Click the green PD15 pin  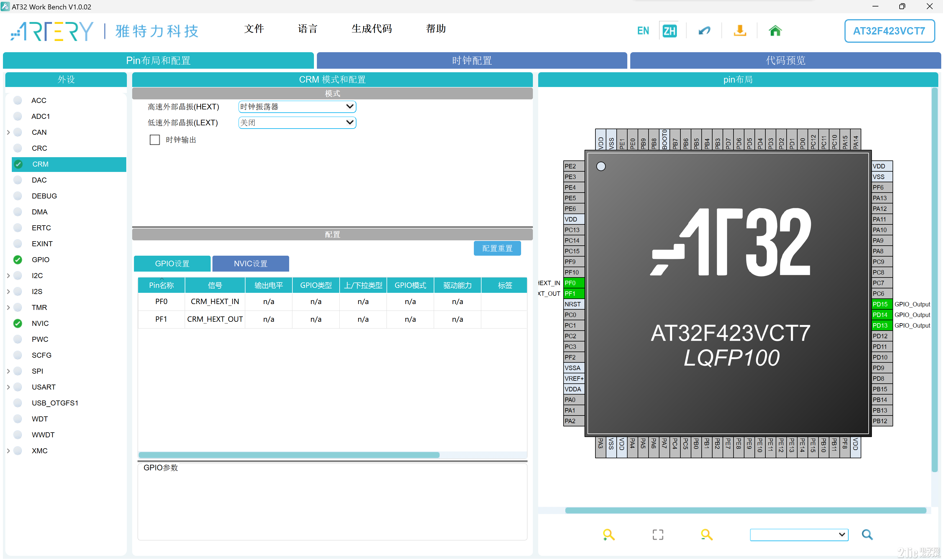(882, 304)
